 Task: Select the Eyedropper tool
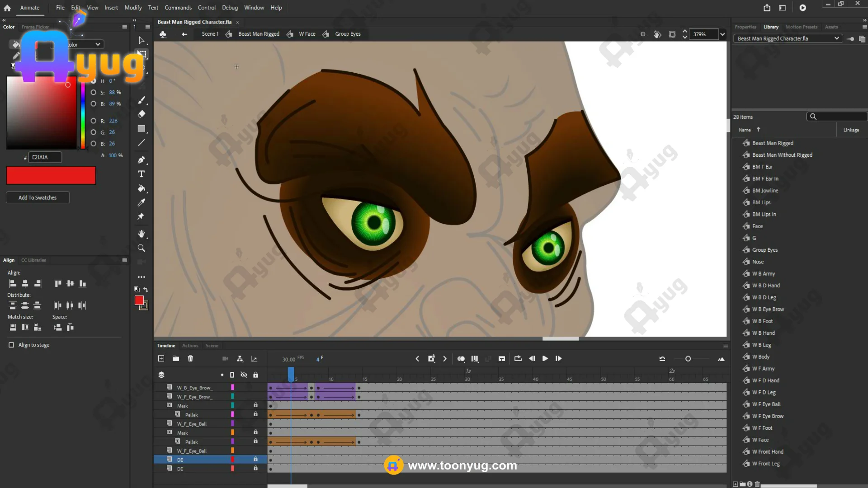(x=141, y=202)
